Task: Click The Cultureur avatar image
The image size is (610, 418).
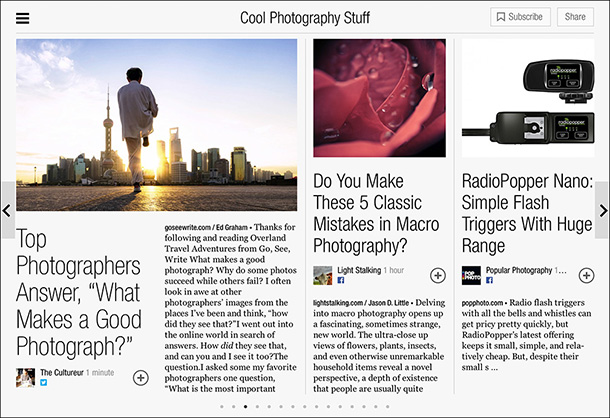Action: click(x=25, y=378)
